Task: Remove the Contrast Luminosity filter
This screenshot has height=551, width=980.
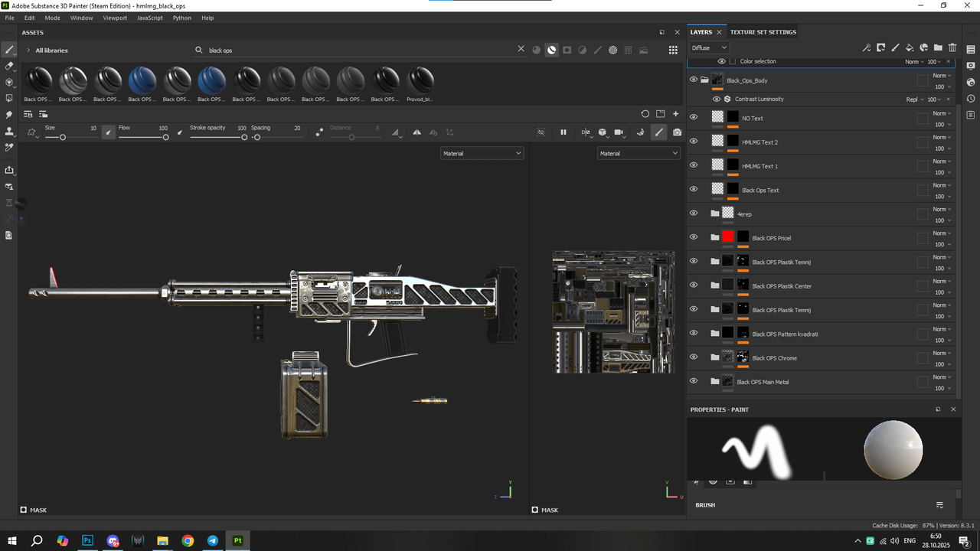Action: [949, 99]
